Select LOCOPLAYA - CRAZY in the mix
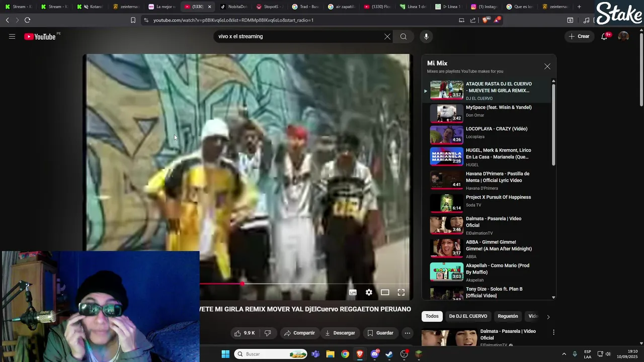644x362 pixels. [486, 134]
